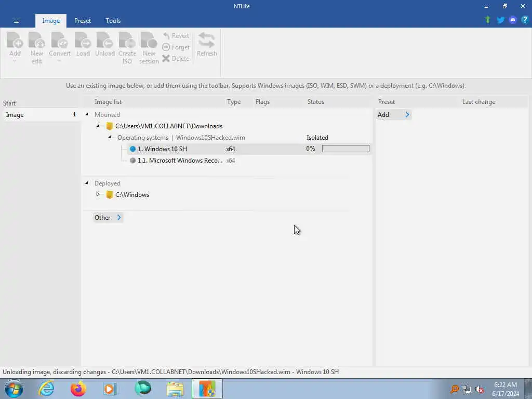Switch to the Preset tab
Image resolution: width=532 pixels, height=399 pixels.
point(83,21)
